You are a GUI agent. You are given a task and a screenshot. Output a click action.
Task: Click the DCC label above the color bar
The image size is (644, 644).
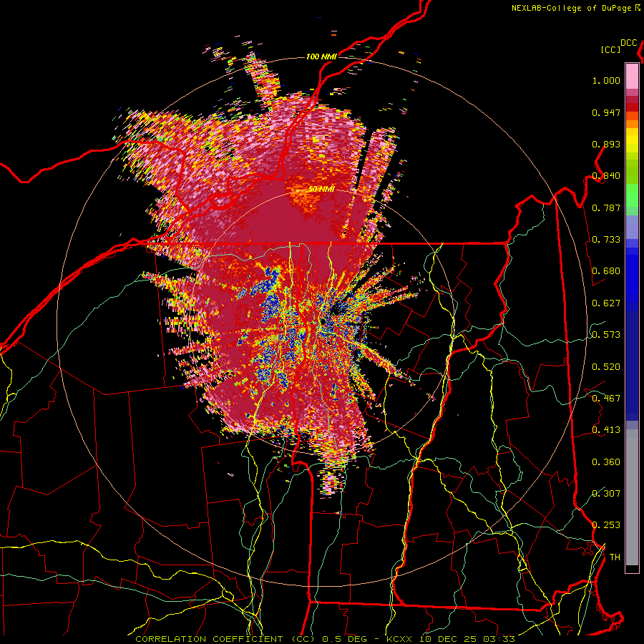click(629, 43)
